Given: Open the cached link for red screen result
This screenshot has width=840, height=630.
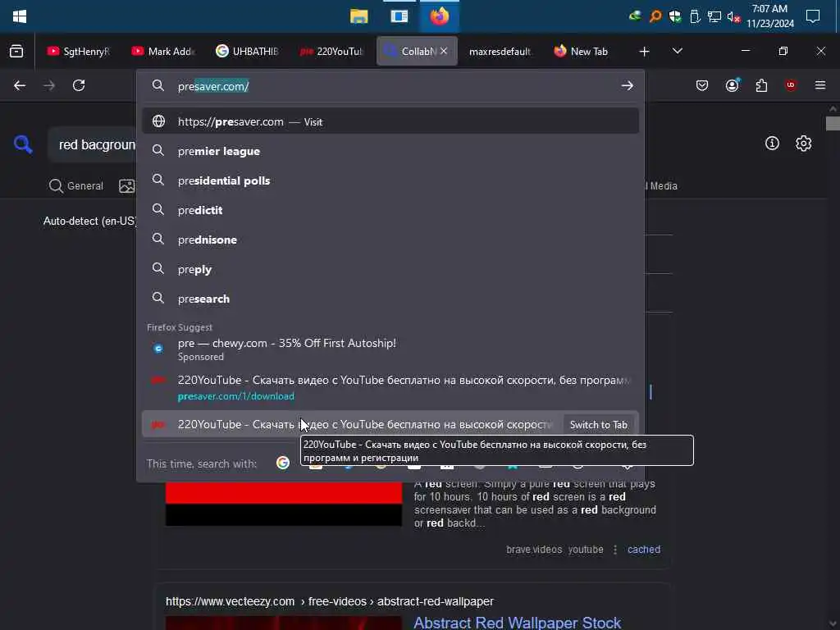Looking at the screenshot, I should [x=643, y=549].
